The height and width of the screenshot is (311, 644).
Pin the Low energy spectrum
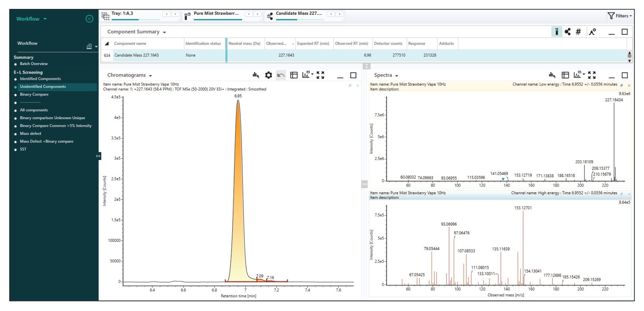tap(621, 86)
